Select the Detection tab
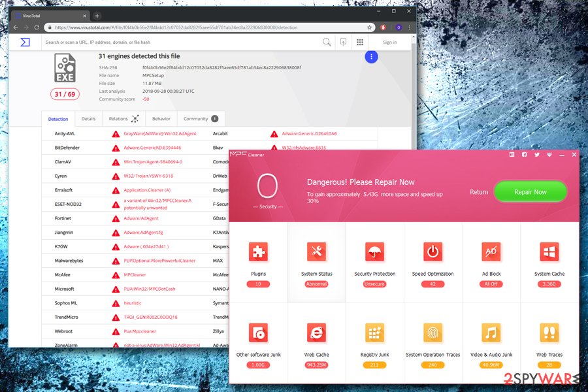The height and width of the screenshot is (392, 588). click(58, 119)
